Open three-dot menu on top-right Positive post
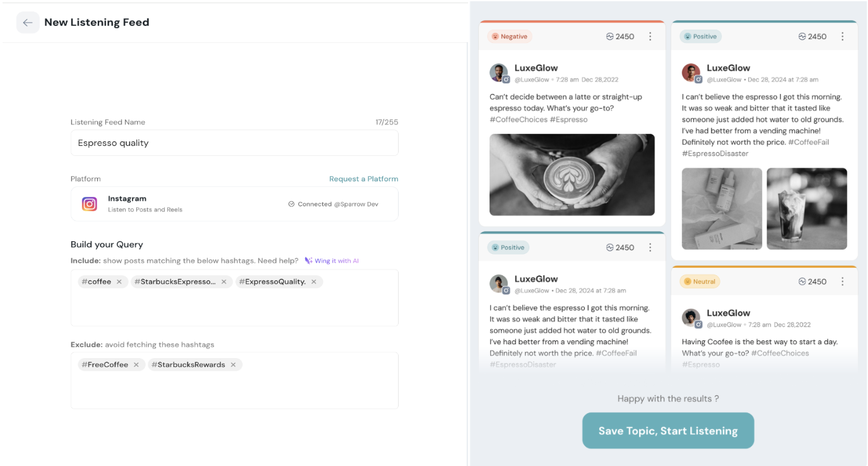The width and height of the screenshot is (868, 466). click(842, 37)
